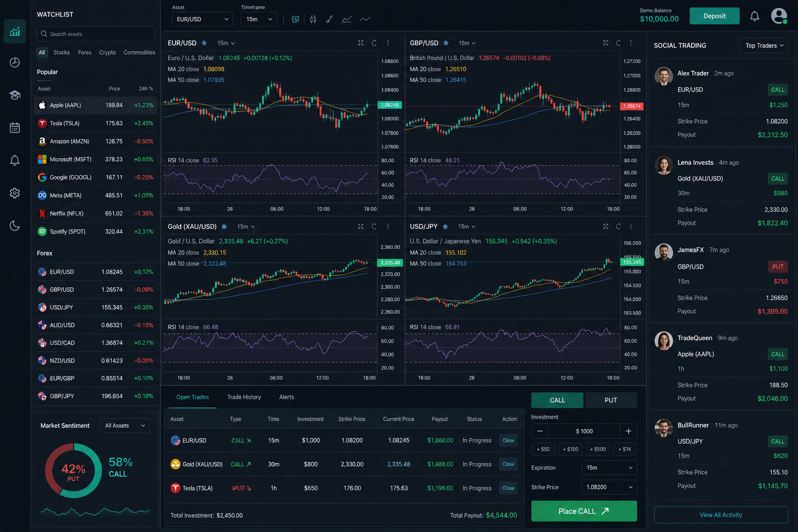Open the Asset EUR/USD dropdown
The width and height of the screenshot is (798, 532).
[203, 19]
